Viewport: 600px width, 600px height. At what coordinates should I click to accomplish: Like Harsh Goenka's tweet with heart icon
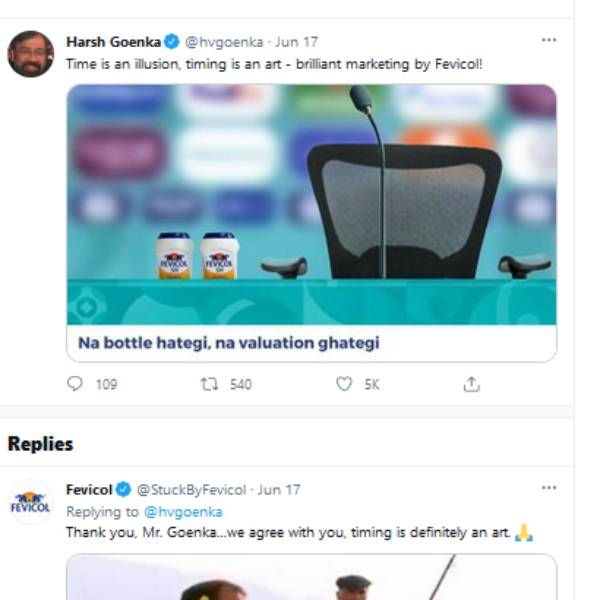[344, 384]
